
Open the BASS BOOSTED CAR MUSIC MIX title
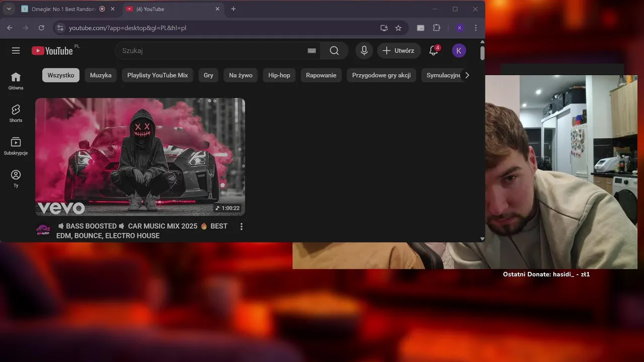point(142,231)
